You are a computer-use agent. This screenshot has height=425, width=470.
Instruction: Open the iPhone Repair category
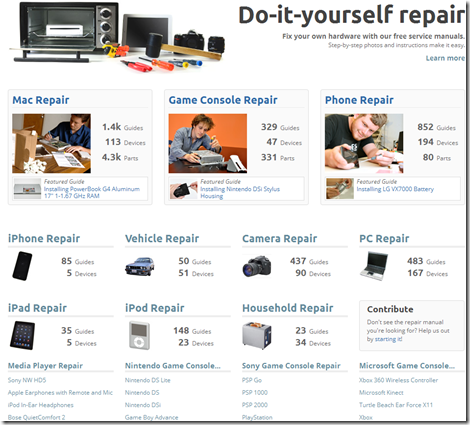point(44,239)
